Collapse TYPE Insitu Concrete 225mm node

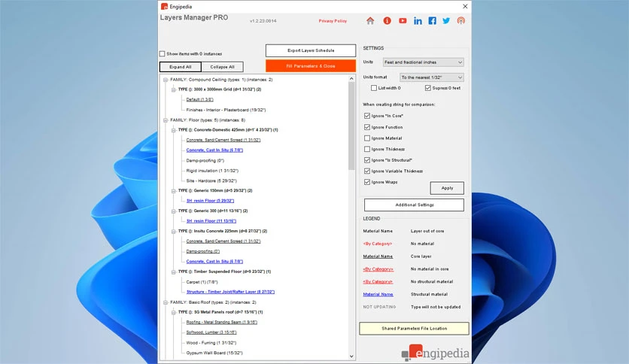click(173, 232)
